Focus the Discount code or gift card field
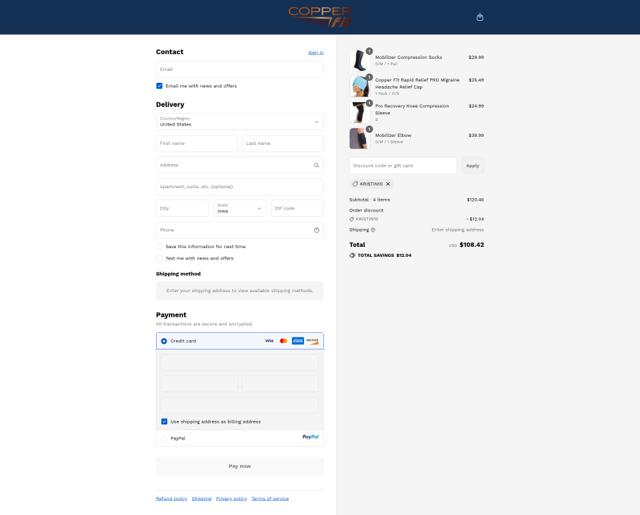Viewport: 640px width, 515px height. point(403,166)
